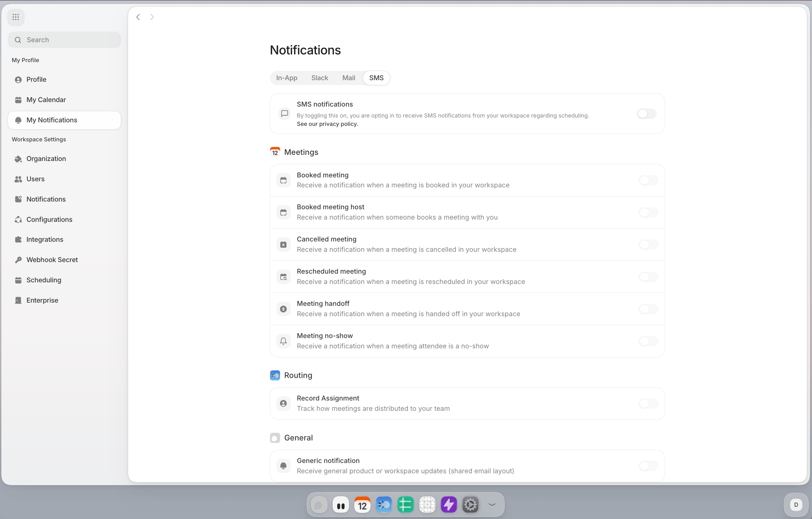The width and height of the screenshot is (812, 519).
Task: Open Scheduling settings
Action: [x=64, y=280]
